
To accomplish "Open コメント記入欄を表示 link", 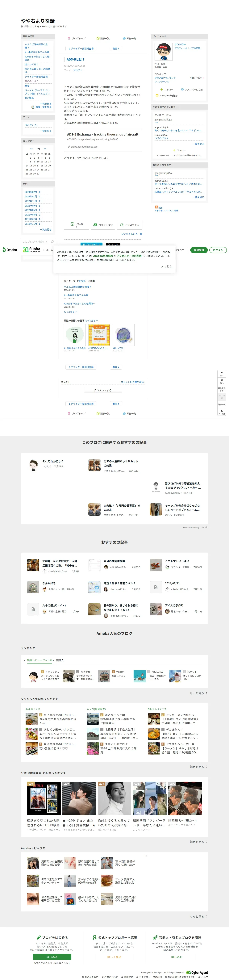I will [132, 382].
